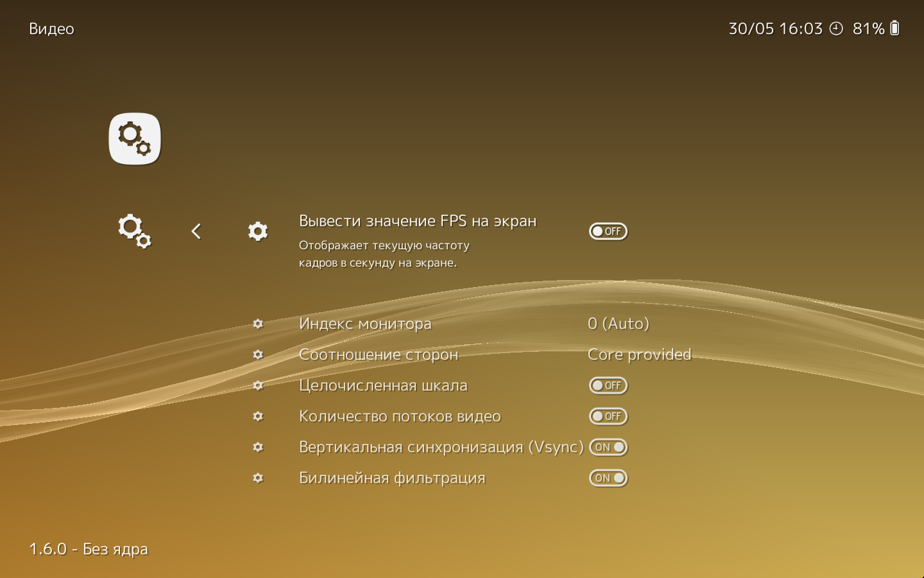Click gear icon beside Соотношение сторон
The image size is (924, 578).
click(258, 355)
